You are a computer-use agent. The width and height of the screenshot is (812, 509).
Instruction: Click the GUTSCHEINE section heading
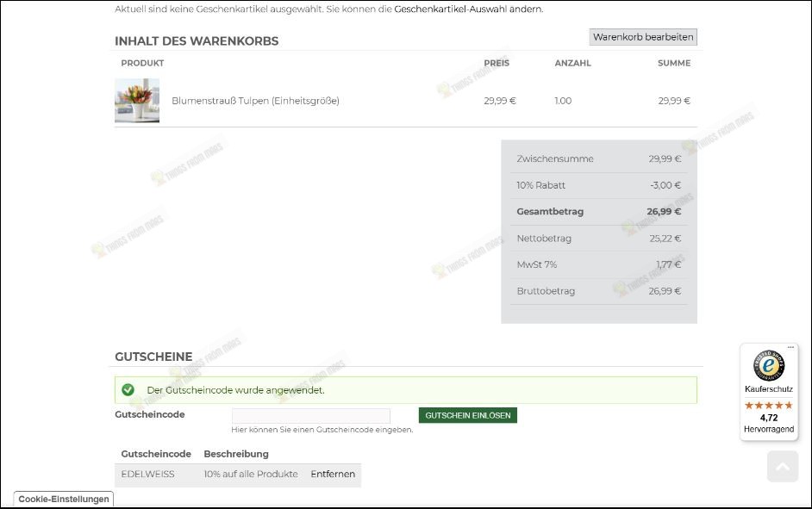[x=153, y=357]
